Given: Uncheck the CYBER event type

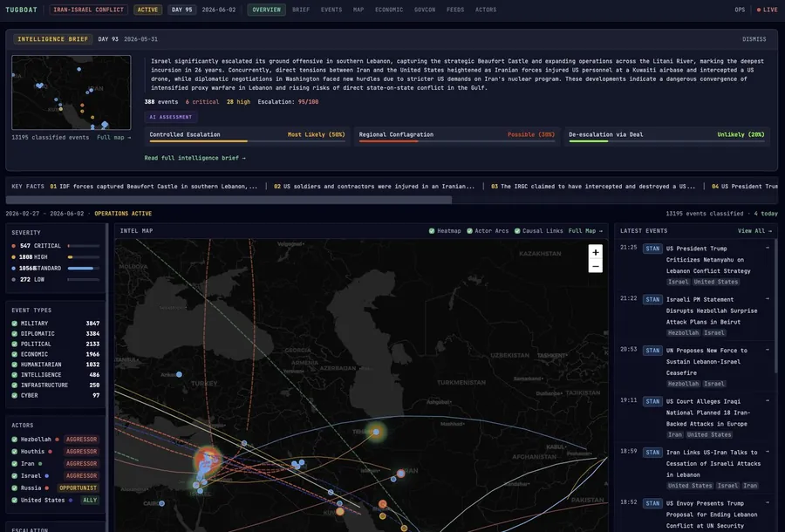Looking at the screenshot, I should tap(15, 395).
